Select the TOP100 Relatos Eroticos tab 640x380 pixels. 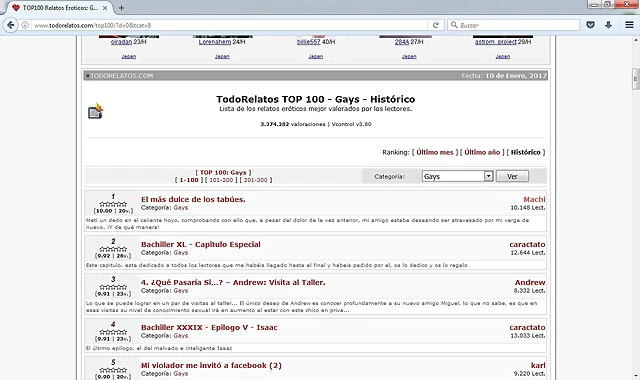(x=60, y=8)
